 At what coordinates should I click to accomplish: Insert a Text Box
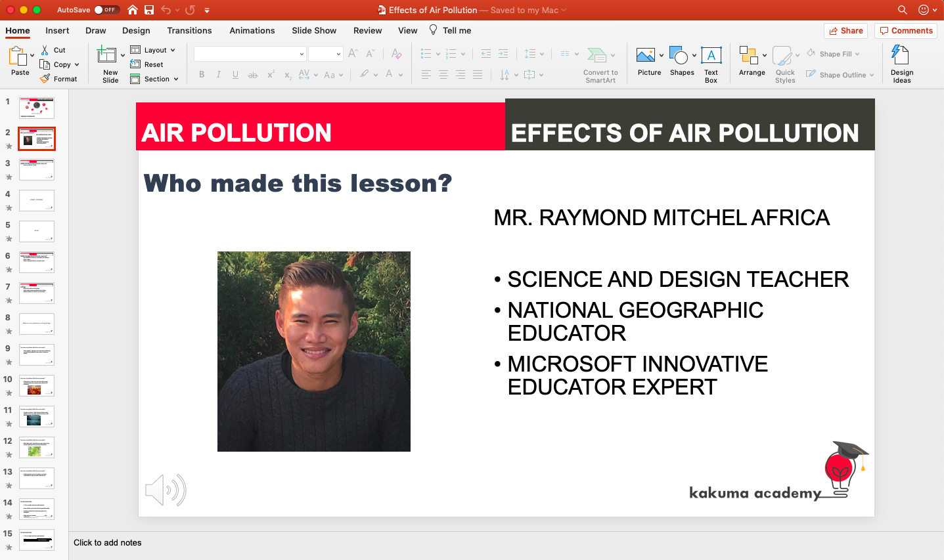(711, 56)
